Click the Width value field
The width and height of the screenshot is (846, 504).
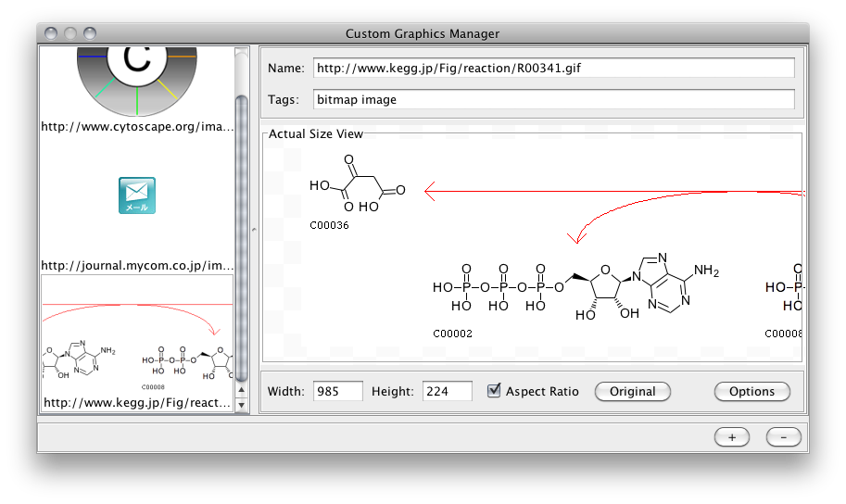[337, 391]
